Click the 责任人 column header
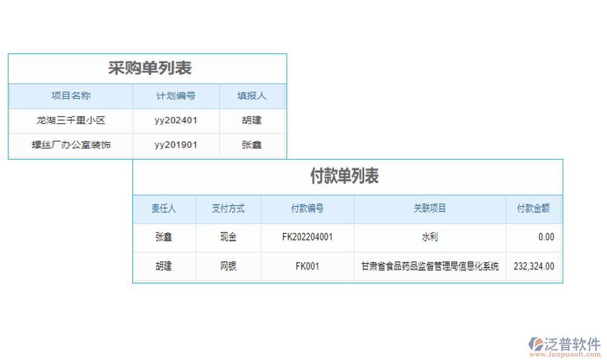 [x=164, y=208]
